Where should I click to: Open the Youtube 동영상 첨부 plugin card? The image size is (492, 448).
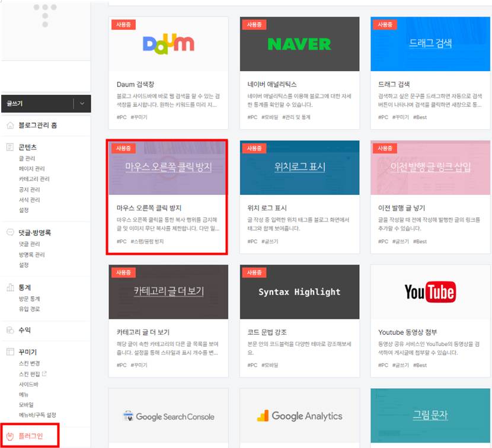[430, 321]
